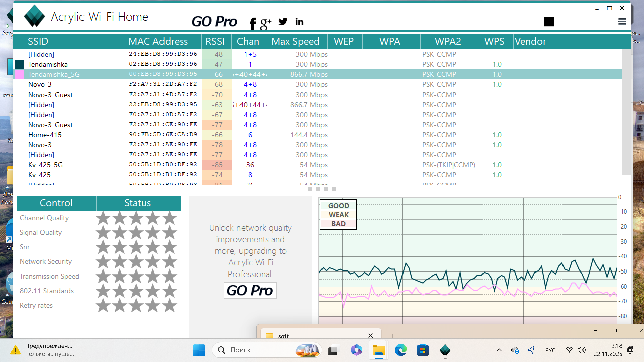Toggle the Tendamishka_5G pink color box
The height and width of the screenshot is (362, 644).
19,74
